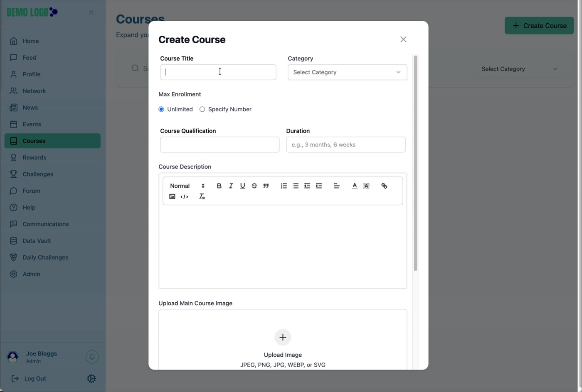
Task: Insert a blockquote in description
Action: (x=266, y=186)
